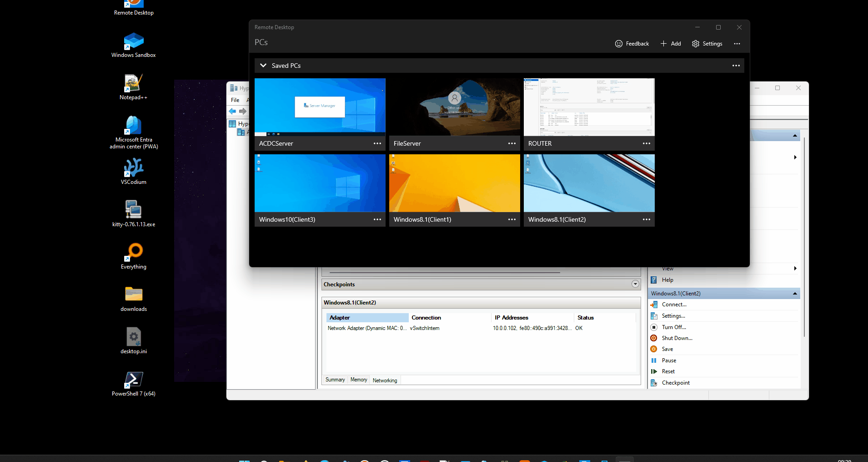This screenshot has width=868, height=462.
Task: Open the Windows10(Client3) remote session thumbnail
Action: pyautogui.click(x=320, y=183)
